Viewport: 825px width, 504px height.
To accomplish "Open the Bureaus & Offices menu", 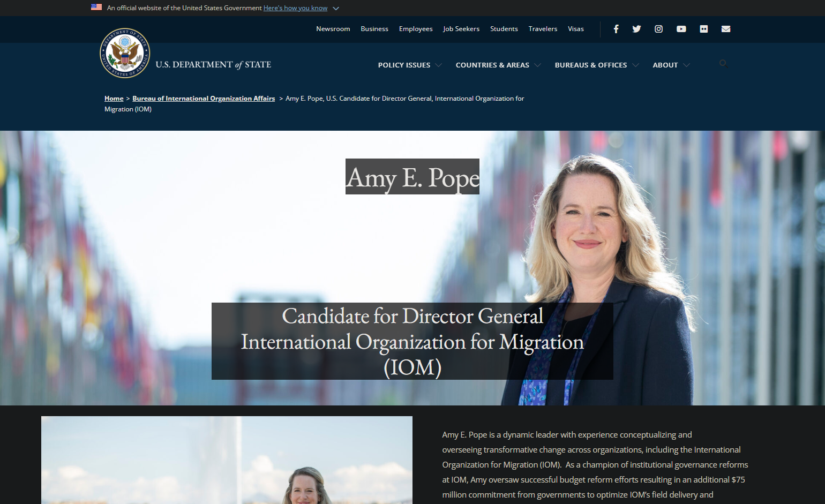I will 591,65.
